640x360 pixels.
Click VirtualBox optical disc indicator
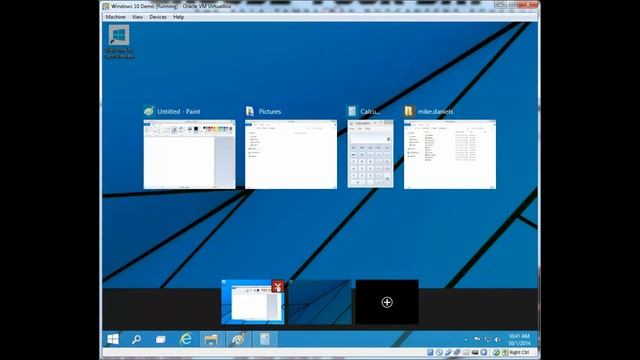click(x=439, y=352)
